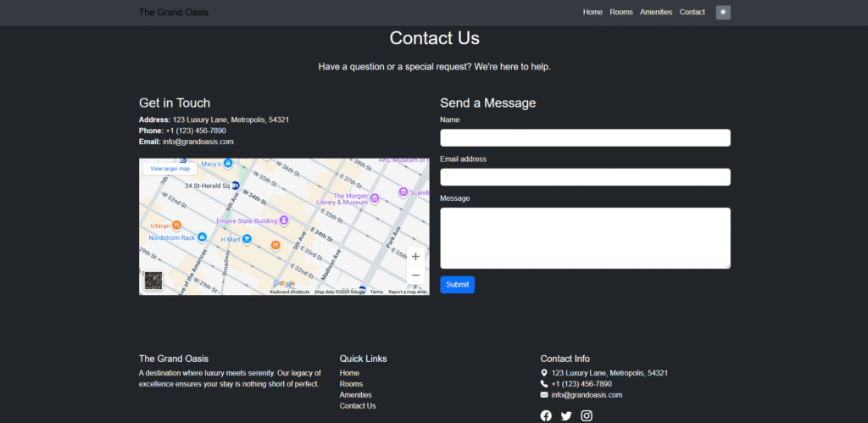
Task: Open footer Rooms quick link
Action: 352,384
